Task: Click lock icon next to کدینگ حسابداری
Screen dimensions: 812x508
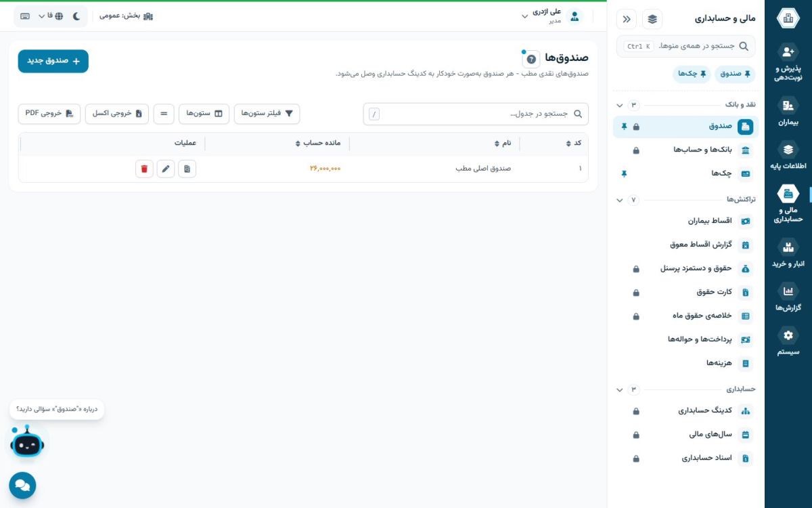Action: point(636,411)
